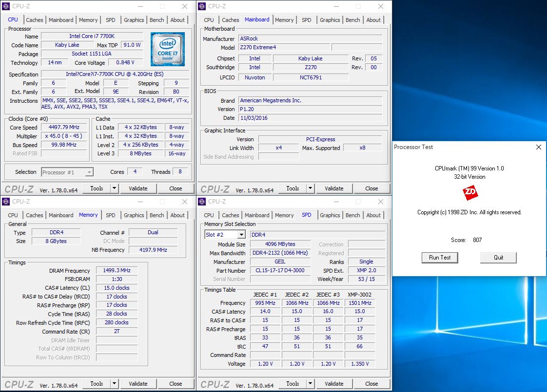Open the Processor #1 selection dropdown

point(89,172)
